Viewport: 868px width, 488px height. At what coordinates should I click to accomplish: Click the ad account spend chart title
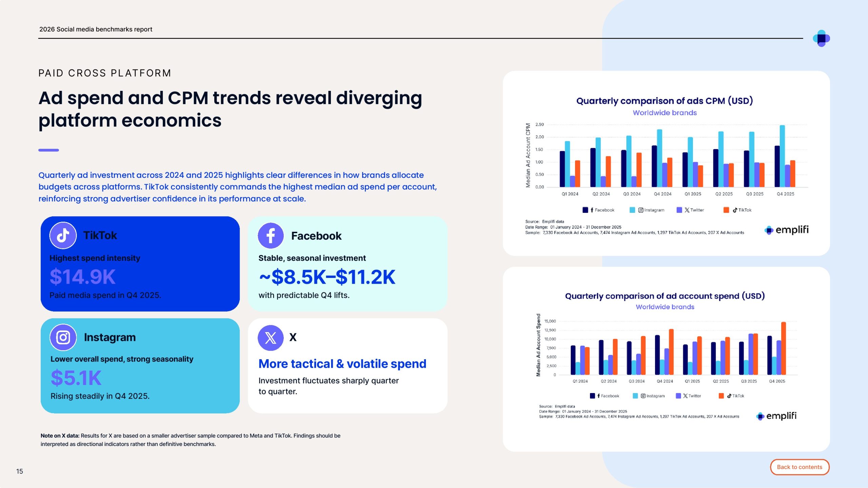pos(665,296)
